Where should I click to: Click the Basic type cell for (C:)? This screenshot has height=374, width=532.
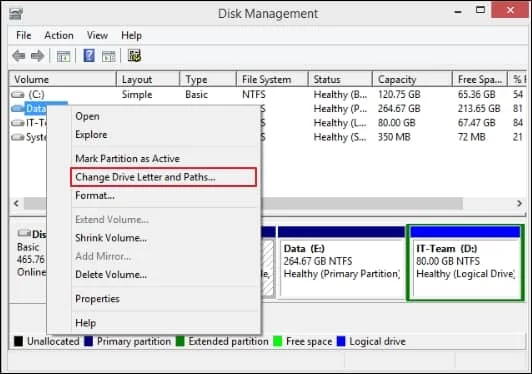point(196,94)
